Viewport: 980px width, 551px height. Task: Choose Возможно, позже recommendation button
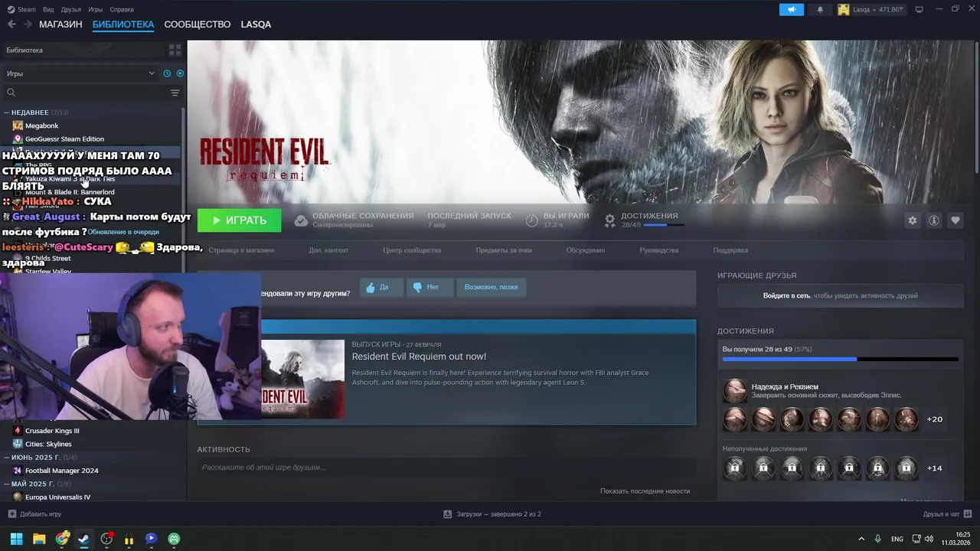click(x=491, y=287)
